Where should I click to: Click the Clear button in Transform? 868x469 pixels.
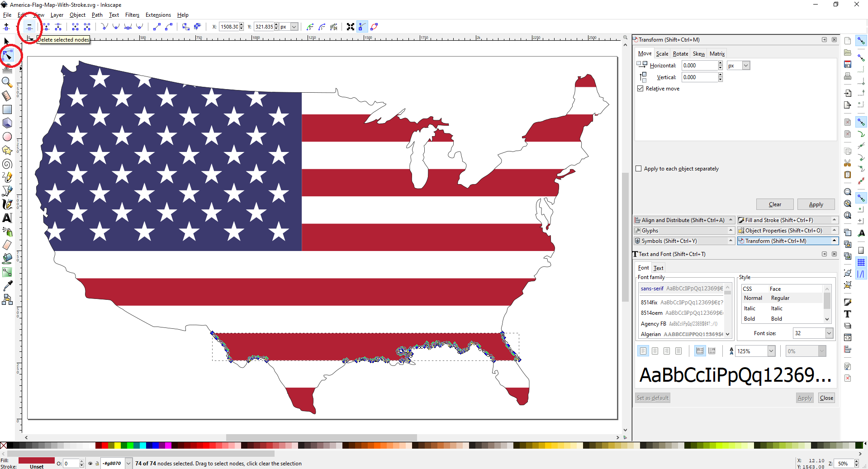(775, 204)
